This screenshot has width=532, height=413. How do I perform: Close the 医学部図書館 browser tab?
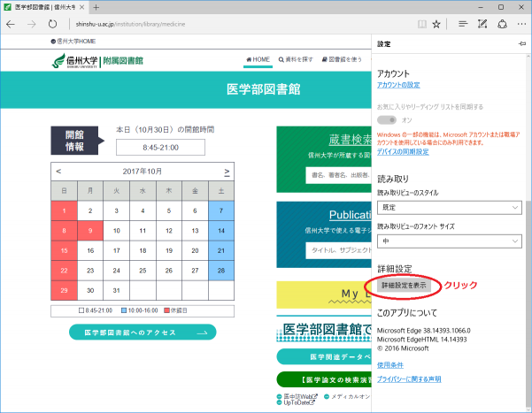click(x=81, y=7)
